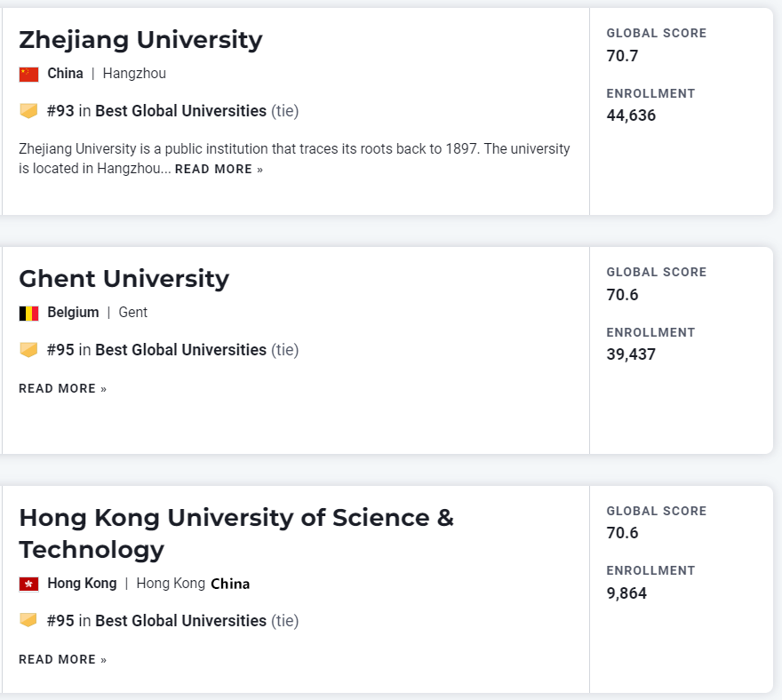Expand READ MORE under Ghent University
Image resolution: width=782 pixels, height=700 pixels.
[62, 388]
